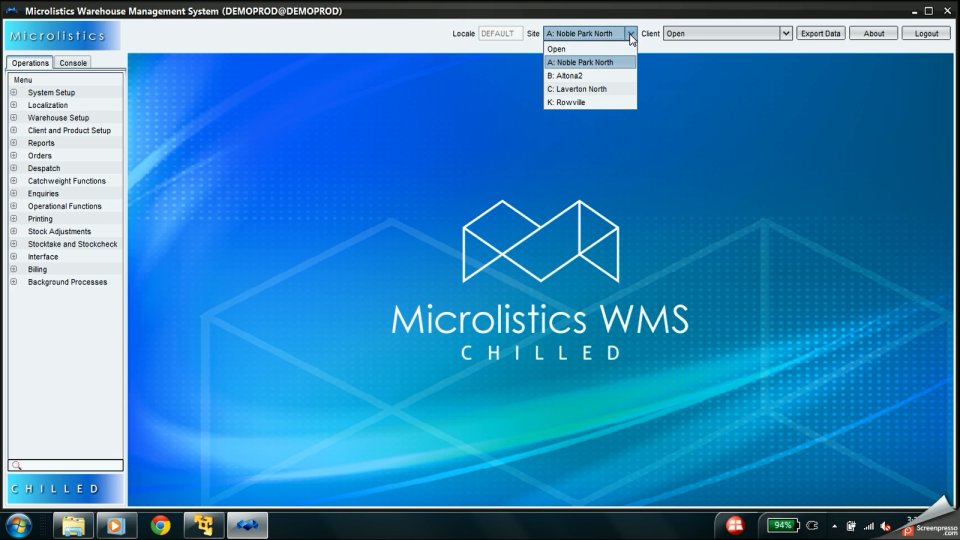Select the Background Processes label
This screenshot has width=960, height=540.
[x=67, y=282]
